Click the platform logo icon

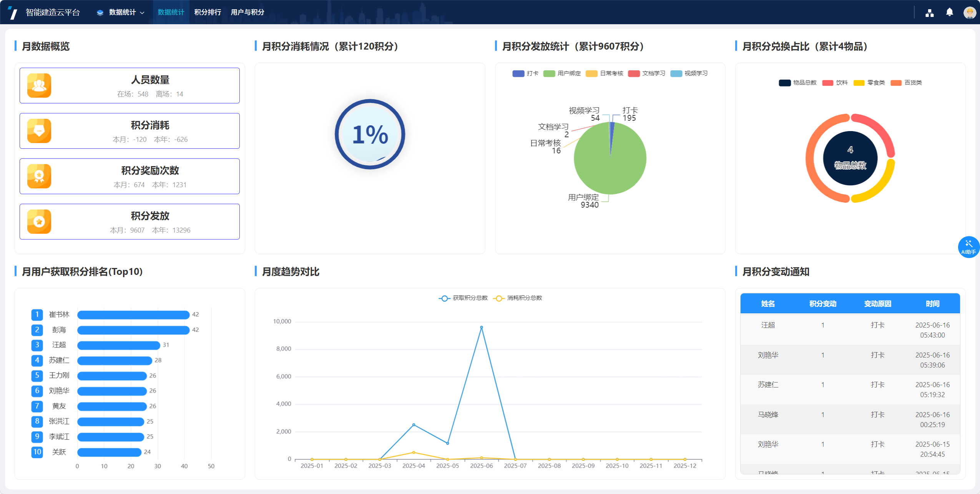(13, 13)
